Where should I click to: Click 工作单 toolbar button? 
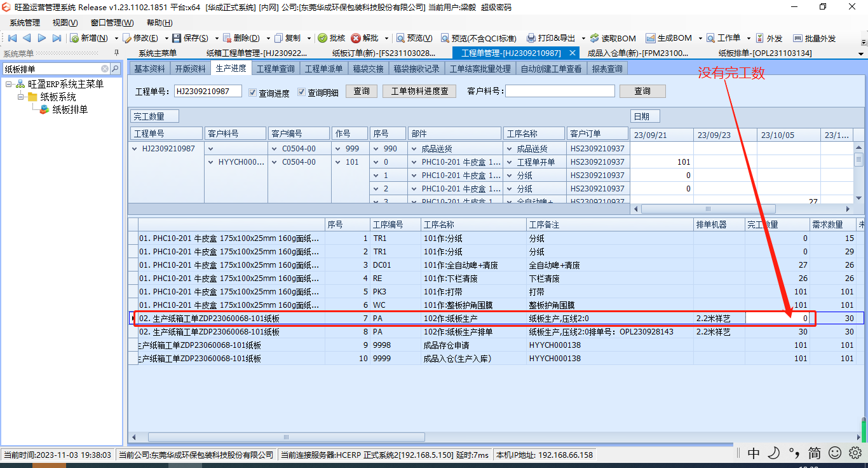pyautogui.click(x=723, y=38)
